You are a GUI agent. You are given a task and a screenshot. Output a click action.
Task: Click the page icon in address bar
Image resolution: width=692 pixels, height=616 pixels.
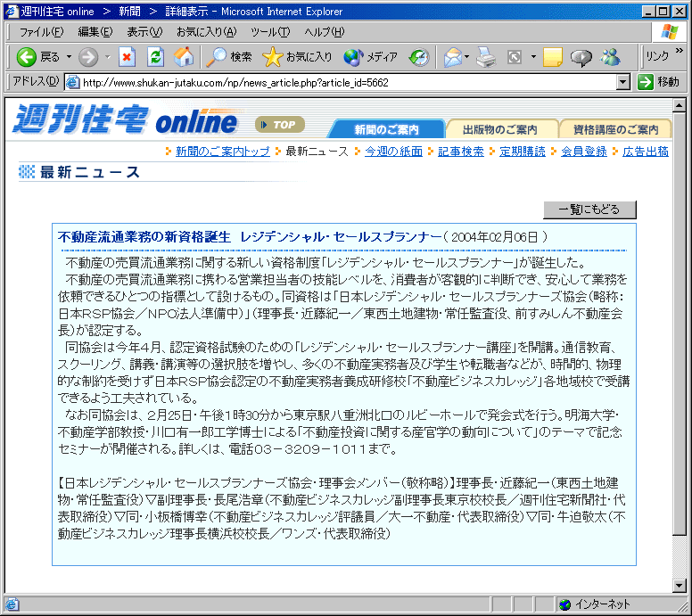73,82
